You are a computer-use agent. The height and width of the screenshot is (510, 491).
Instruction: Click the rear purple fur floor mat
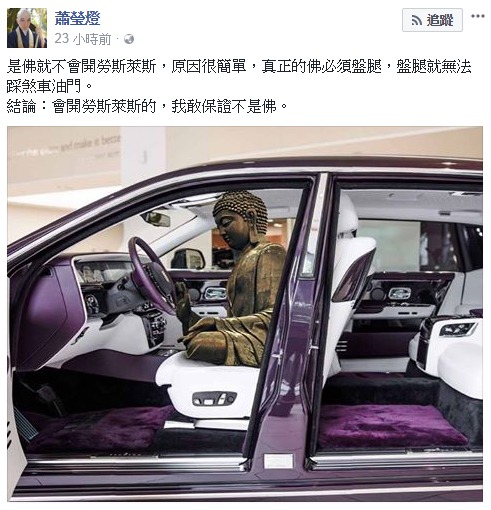[391, 426]
